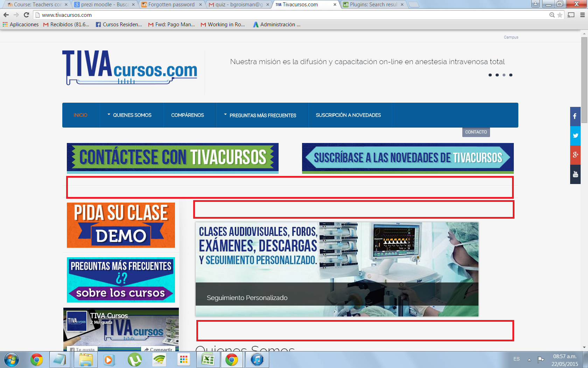Click clock date in system tray

[565, 360]
